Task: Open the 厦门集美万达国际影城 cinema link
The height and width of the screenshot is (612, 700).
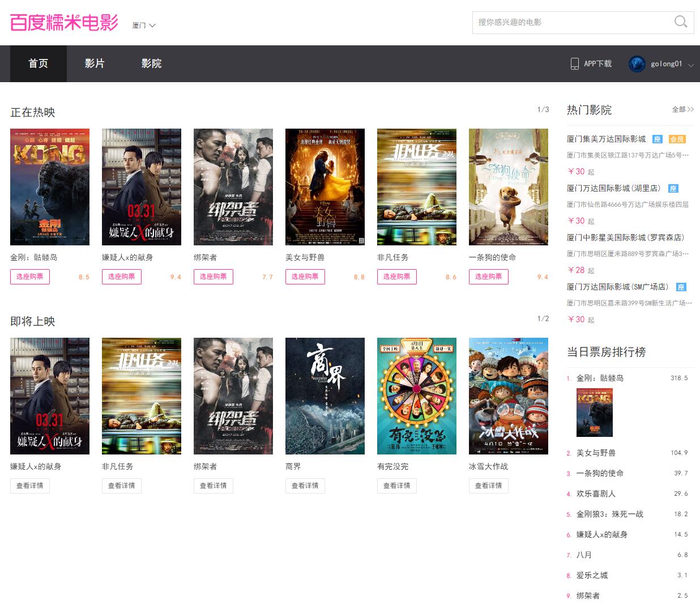Action: pyautogui.click(x=607, y=139)
